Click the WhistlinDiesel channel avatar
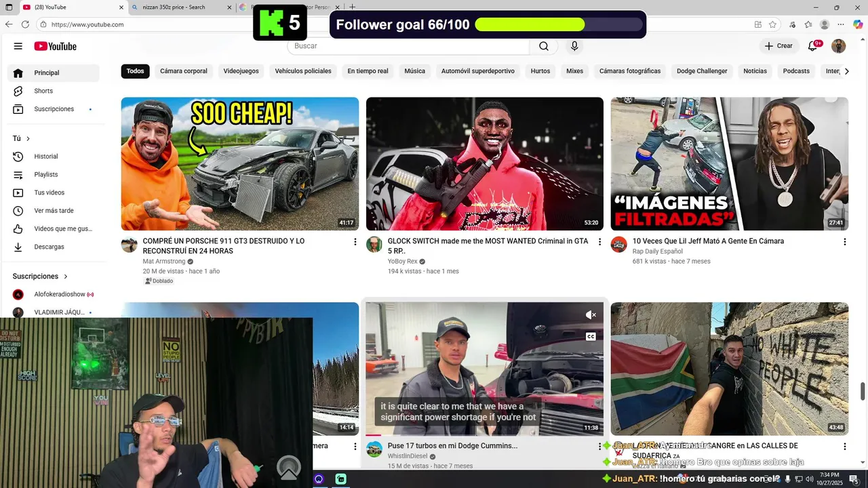 click(374, 449)
